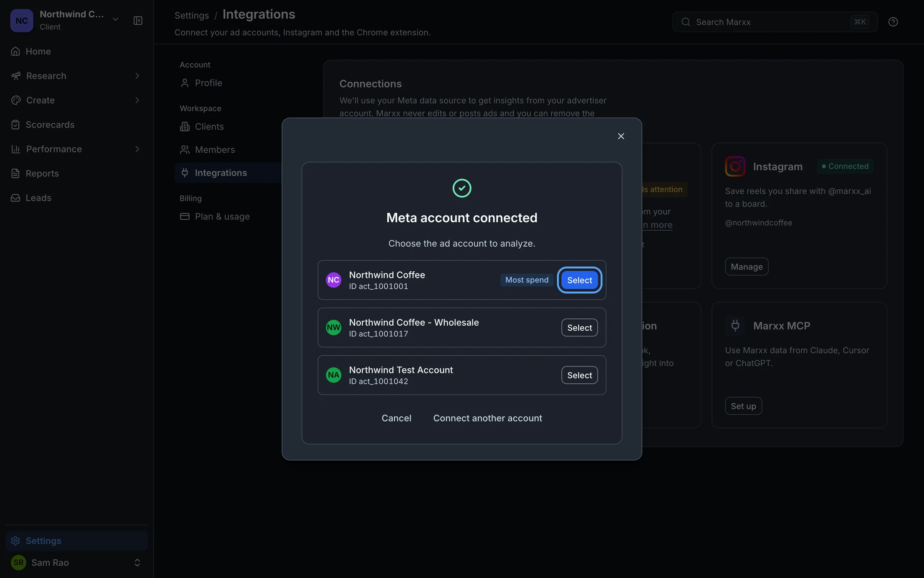Click the SR user avatar

18,563
